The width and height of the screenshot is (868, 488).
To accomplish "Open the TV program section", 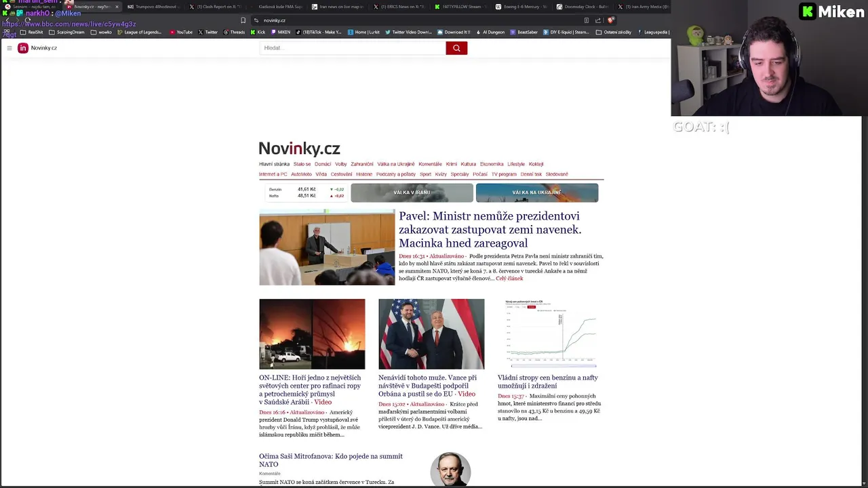I will pos(504,174).
